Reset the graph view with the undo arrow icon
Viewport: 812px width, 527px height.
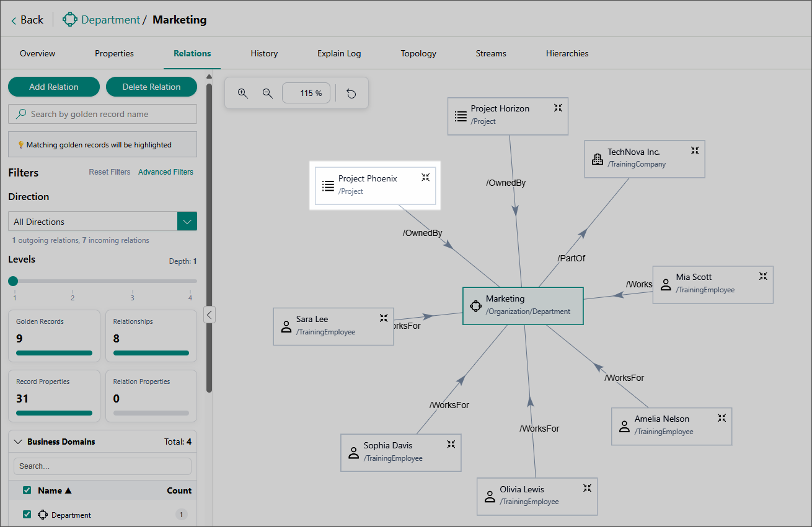pyautogui.click(x=351, y=94)
